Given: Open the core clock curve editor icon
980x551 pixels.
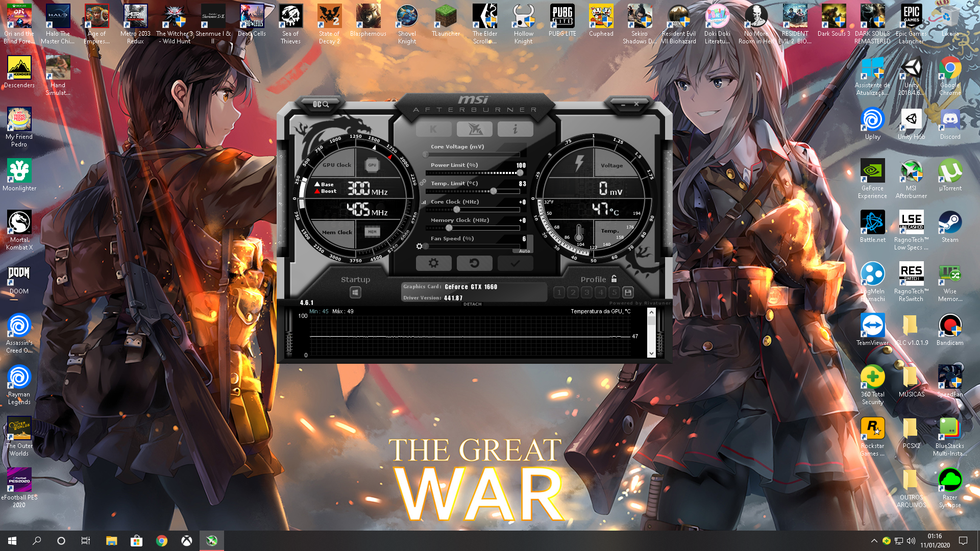Looking at the screenshot, I should pyautogui.click(x=424, y=203).
